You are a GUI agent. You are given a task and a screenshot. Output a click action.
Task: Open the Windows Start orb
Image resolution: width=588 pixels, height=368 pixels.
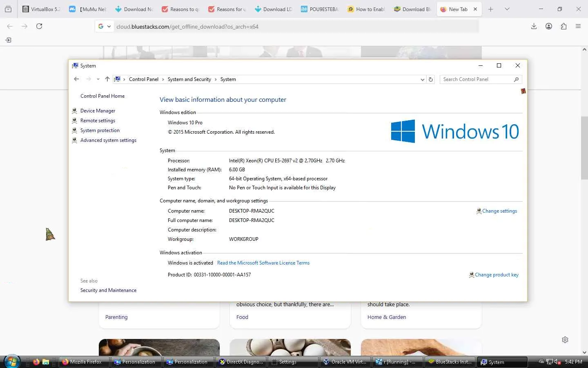pos(12,362)
